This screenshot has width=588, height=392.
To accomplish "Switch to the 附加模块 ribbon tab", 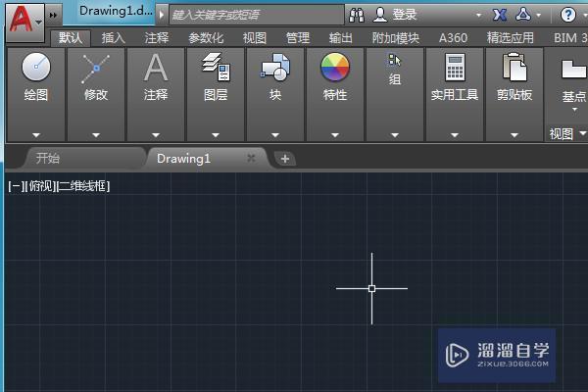I will (396, 38).
